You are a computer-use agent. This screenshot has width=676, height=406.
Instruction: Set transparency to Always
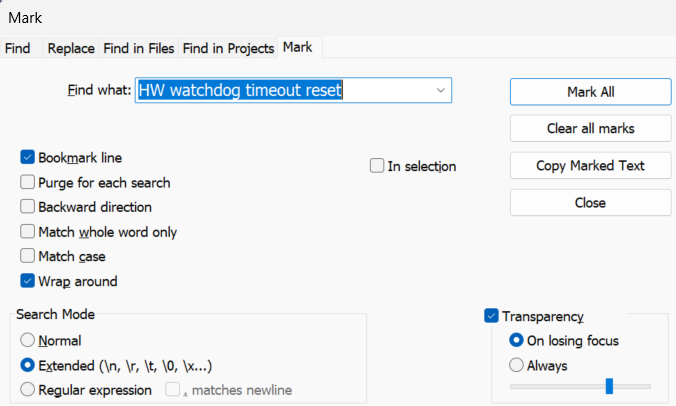click(x=517, y=366)
